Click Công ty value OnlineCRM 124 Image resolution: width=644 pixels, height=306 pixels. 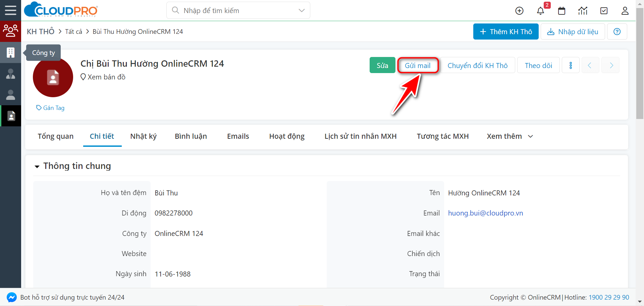179,234
